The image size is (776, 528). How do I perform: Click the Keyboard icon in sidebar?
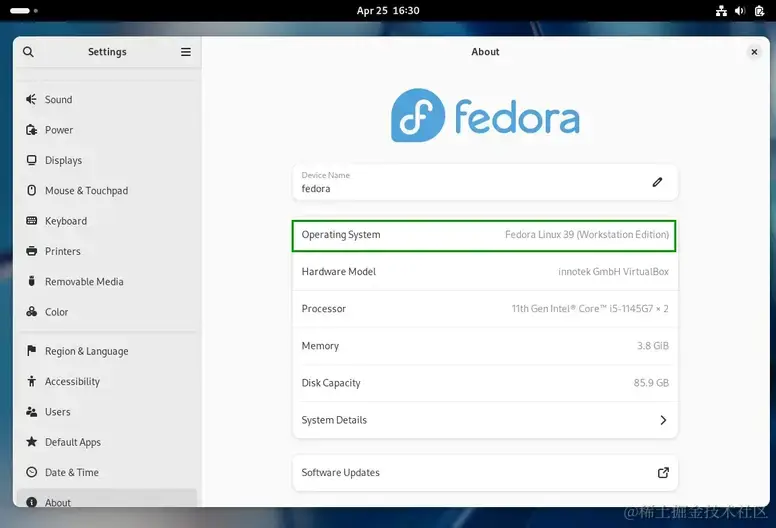(x=31, y=221)
